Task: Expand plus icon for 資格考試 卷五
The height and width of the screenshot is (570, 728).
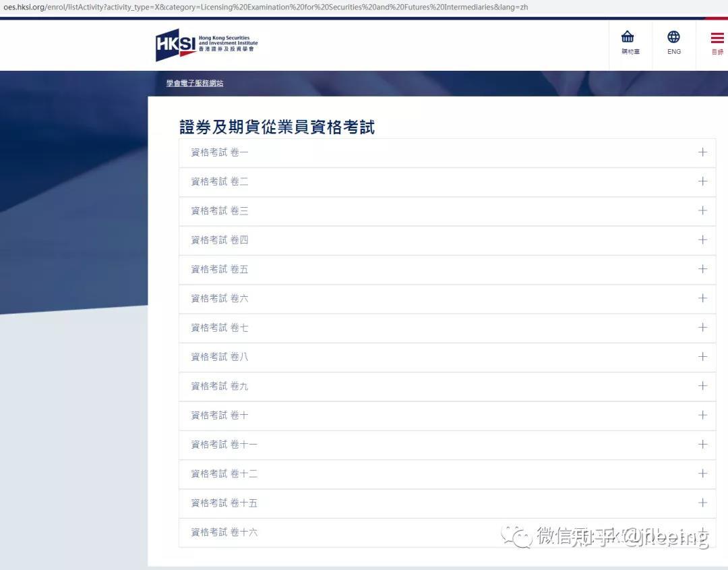Action: (x=702, y=269)
